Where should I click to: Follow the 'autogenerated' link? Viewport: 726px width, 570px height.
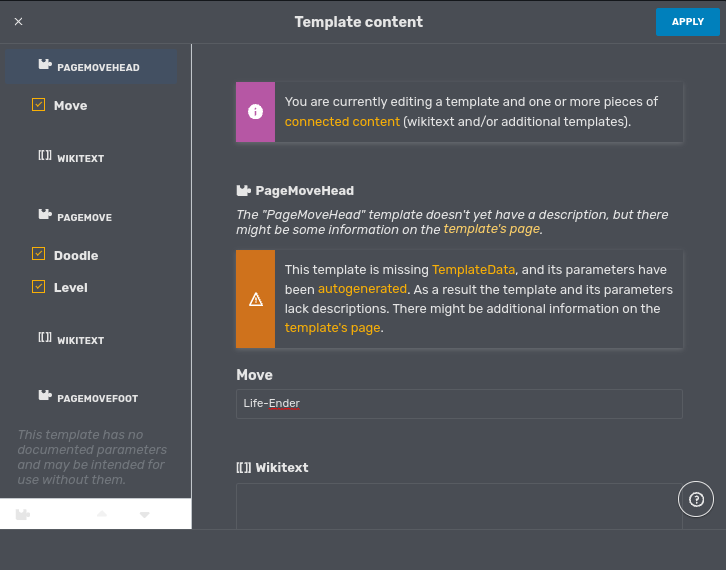coord(362,289)
